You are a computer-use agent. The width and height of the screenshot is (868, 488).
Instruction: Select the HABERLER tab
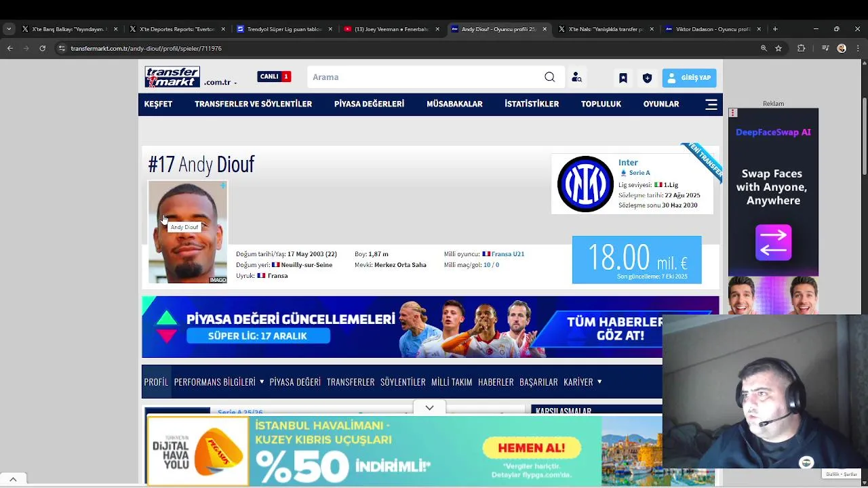(496, 382)
